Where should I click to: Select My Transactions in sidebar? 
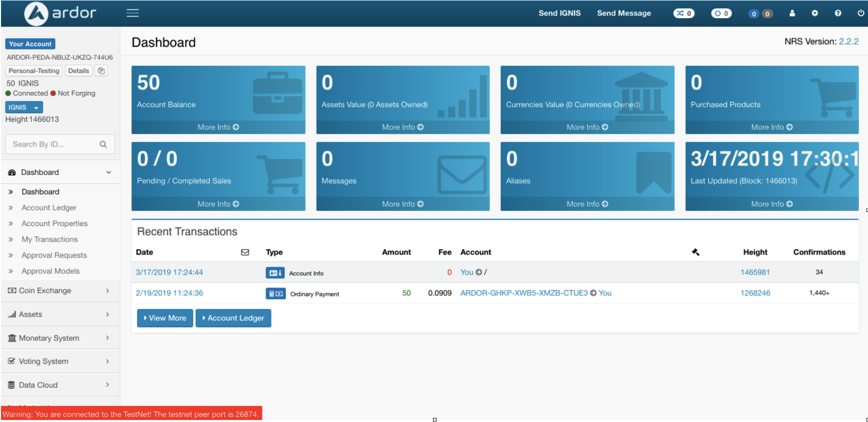tap(50, 240)
